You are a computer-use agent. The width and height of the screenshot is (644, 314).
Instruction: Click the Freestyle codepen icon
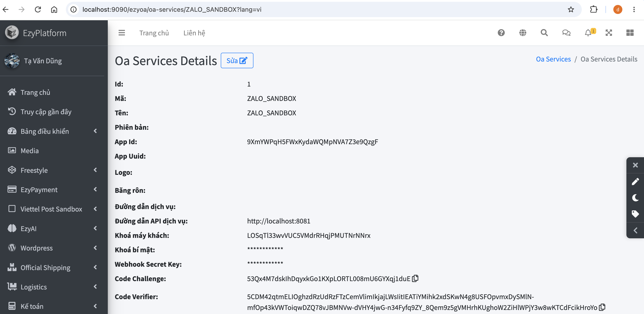click(x=12, y=170)
